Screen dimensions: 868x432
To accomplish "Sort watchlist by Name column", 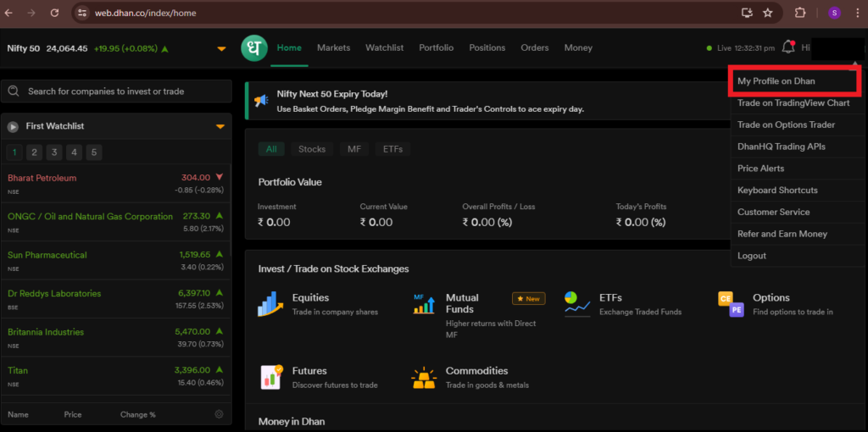I will pyautogui.click(x=19, y=414).
